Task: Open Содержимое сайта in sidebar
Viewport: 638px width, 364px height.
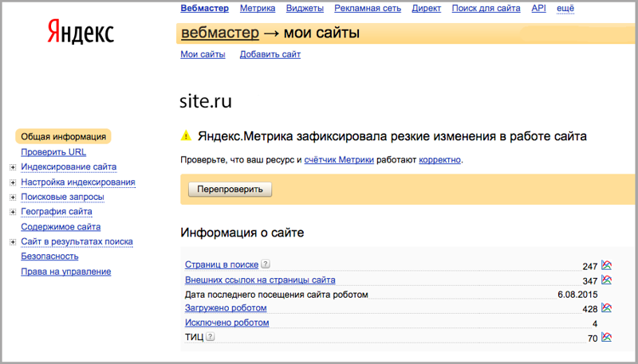Action: (x=61, y=227)
